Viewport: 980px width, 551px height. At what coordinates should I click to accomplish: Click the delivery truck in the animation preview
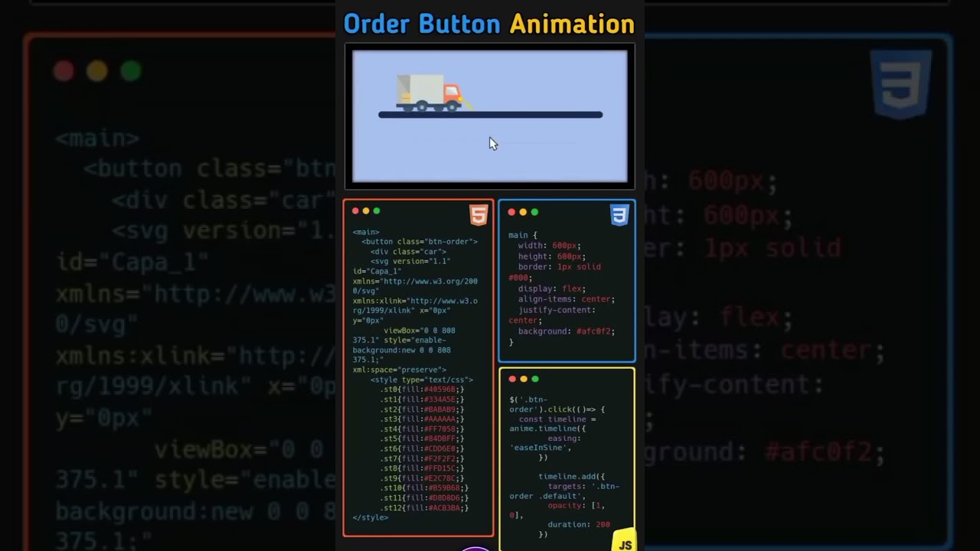pyautogui.click(x=429, y=93)
